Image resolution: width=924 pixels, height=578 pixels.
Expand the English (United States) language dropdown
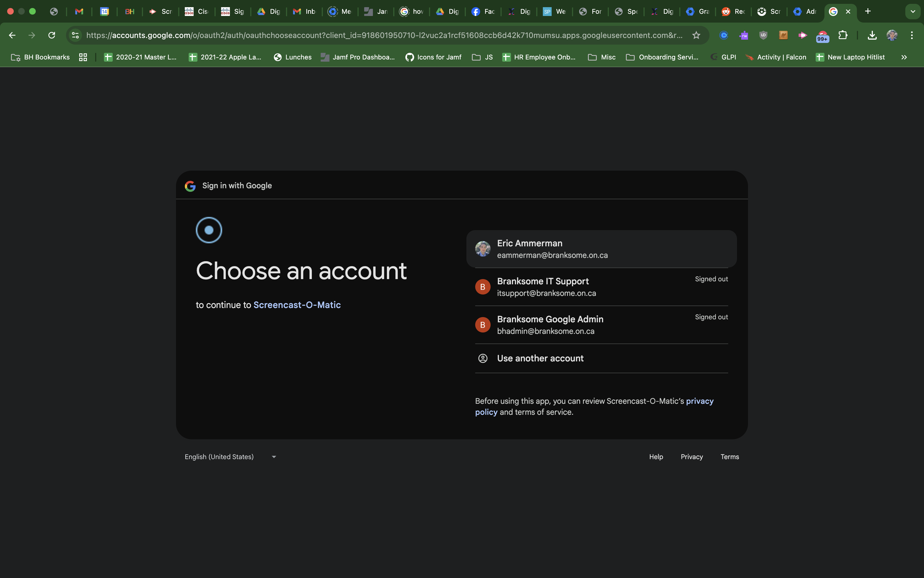tap(231, 457)
